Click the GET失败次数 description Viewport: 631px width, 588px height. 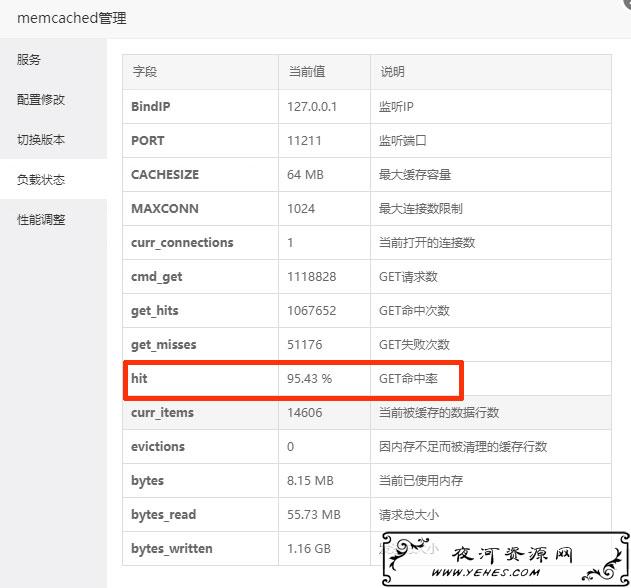pos(414,345)
